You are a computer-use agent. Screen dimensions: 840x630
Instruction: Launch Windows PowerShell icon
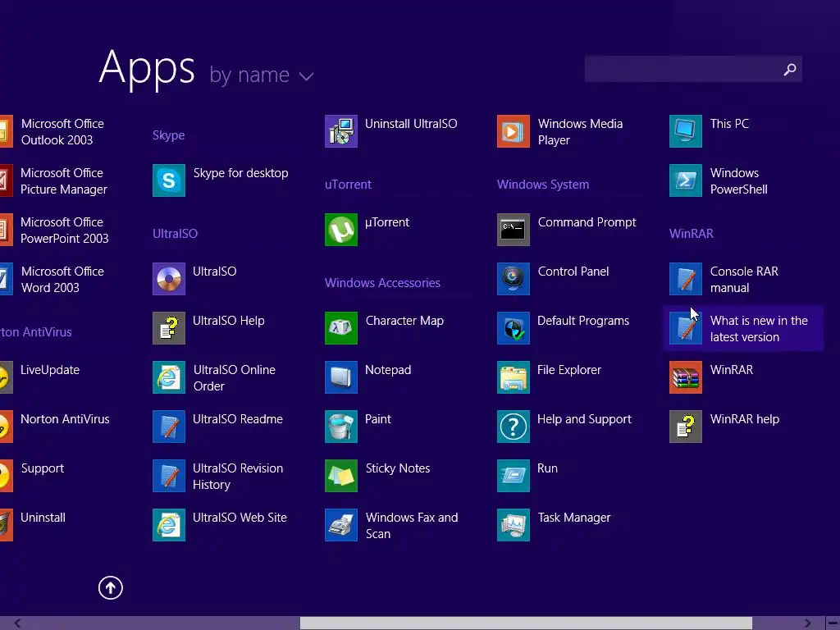pos(686,180)
